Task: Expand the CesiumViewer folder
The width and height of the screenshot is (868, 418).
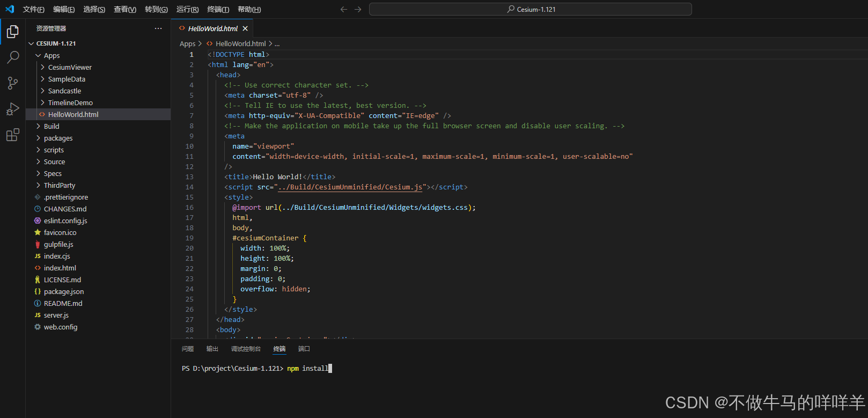Action: point(42,67)
